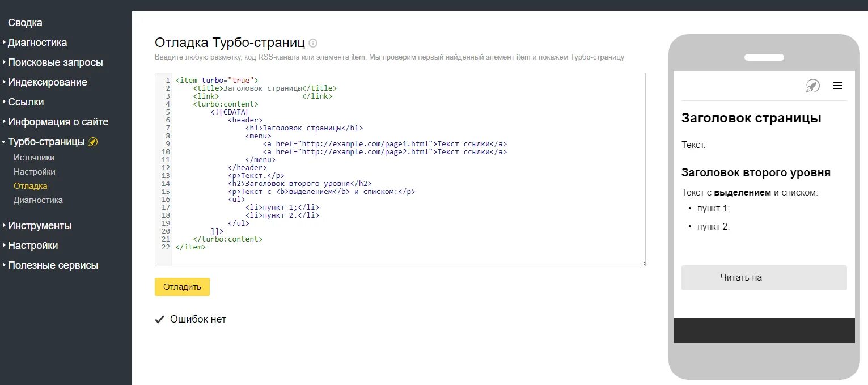The height and width of the screenshot is (385, 868).
Task: Click the hint text under the heading
Action: [x=389, y=57]
